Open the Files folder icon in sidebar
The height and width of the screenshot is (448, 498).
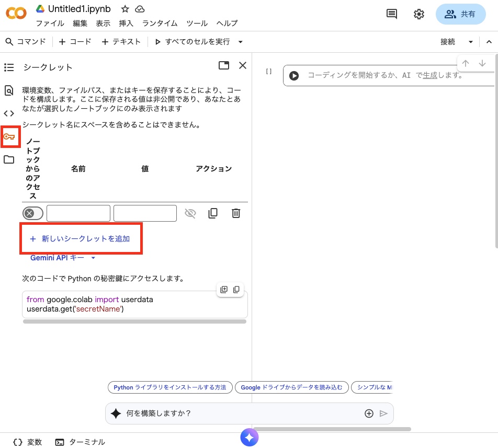coord(9,159)
